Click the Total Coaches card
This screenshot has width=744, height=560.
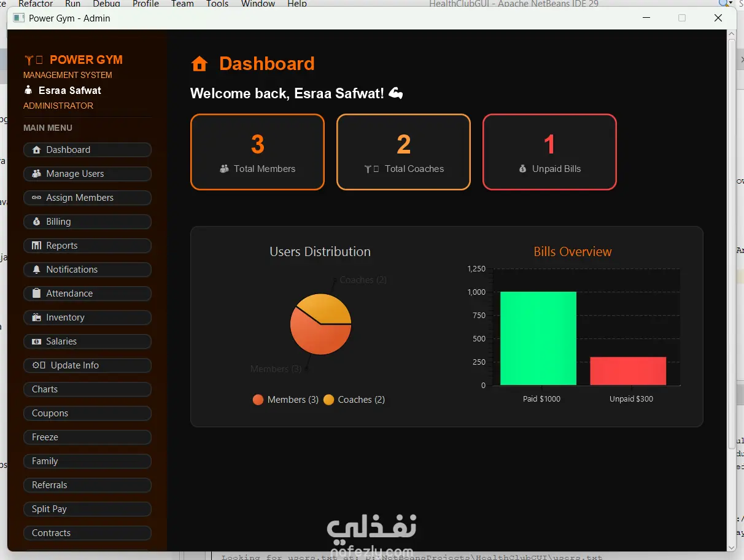coord(403,152)
